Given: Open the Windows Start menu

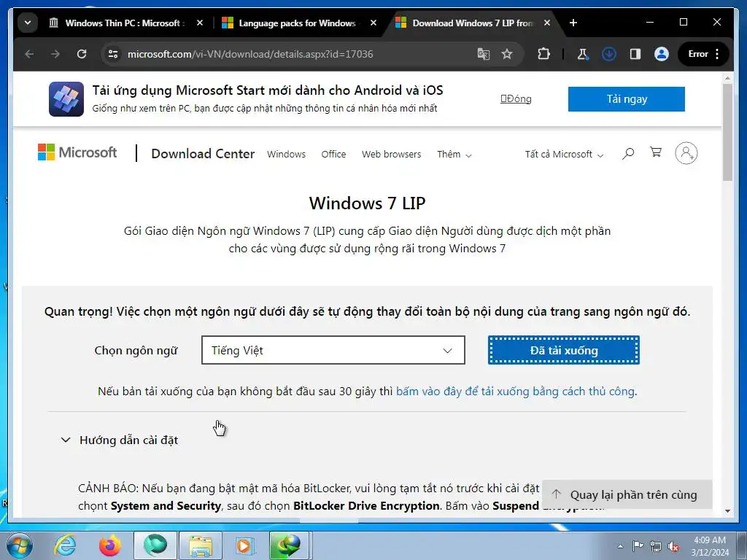Looking at the screenshot, I should [18, 545].
